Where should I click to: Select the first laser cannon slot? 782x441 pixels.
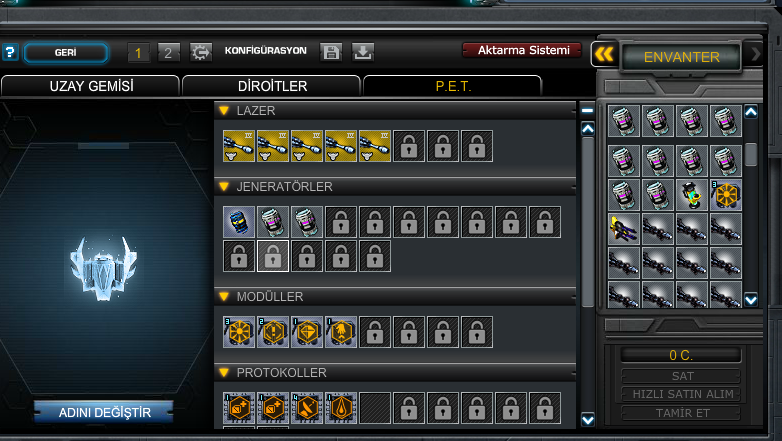pyautogui.click(x=239, y=146)
